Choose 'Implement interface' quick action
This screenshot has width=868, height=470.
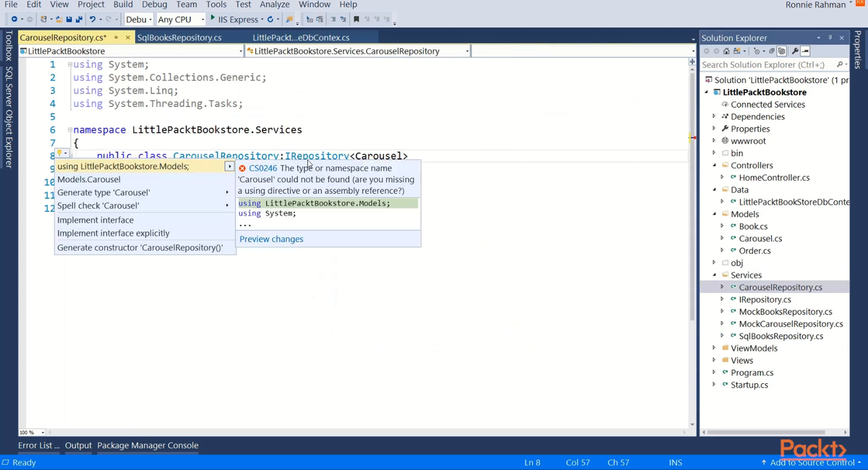pos(145,220)
